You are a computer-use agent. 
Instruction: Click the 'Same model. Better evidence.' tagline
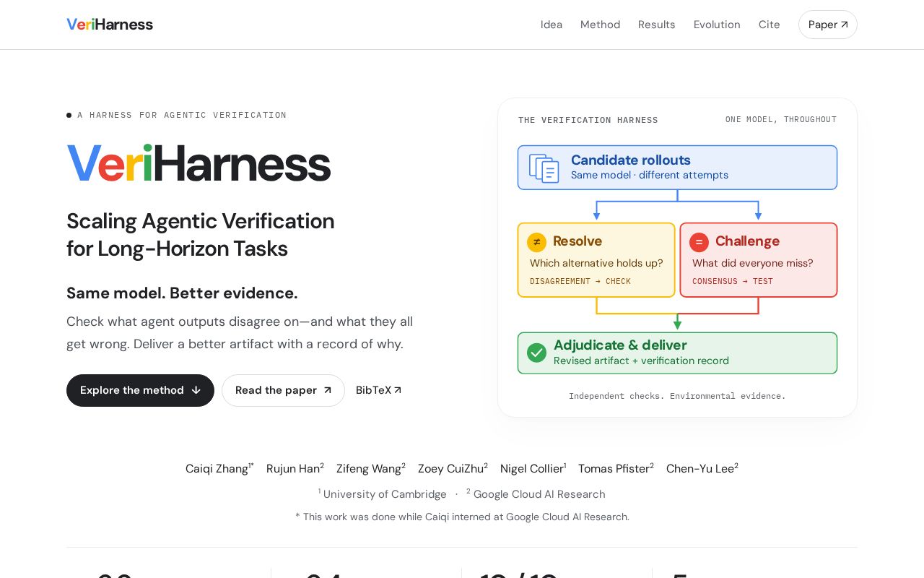pyautogui.click(x=182, y=293)
